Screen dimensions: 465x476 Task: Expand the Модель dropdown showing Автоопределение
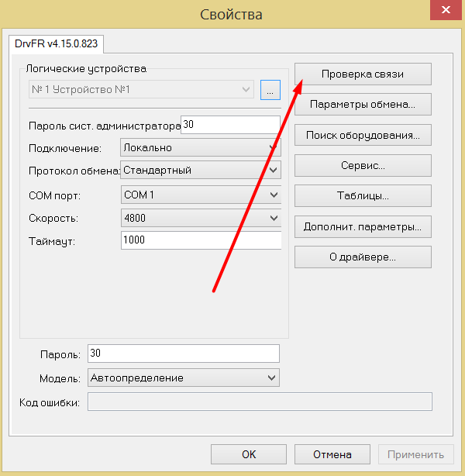click(184, 378)
